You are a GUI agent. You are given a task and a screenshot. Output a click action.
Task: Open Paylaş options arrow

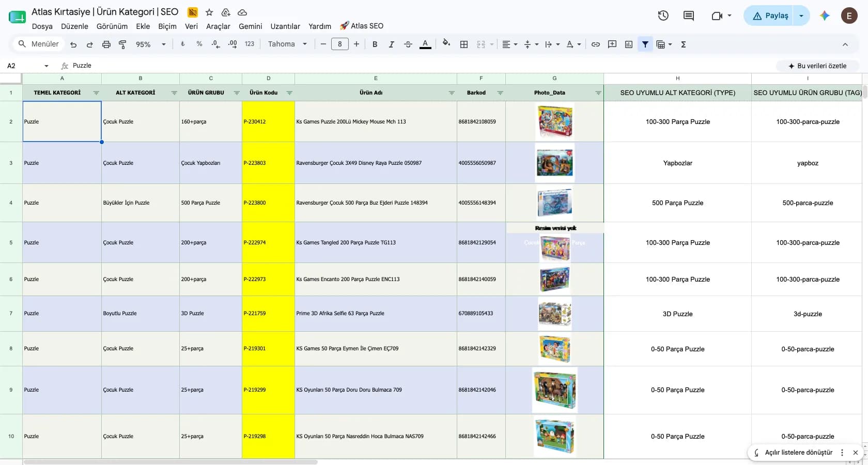801,16
